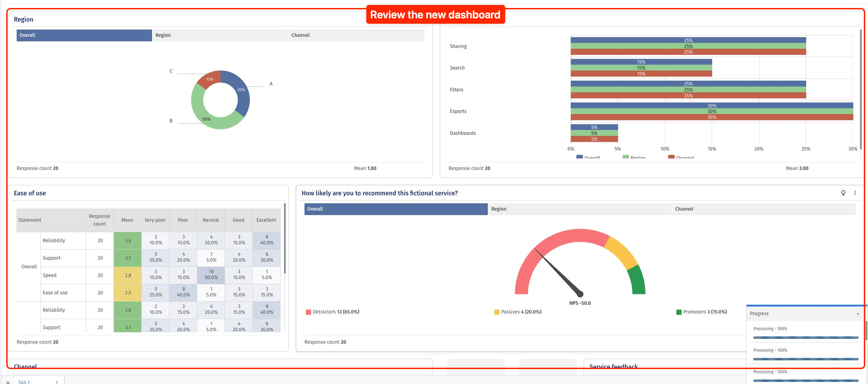Click the blue 30% Exports bar
868x384 pixels.
(712, 105)
